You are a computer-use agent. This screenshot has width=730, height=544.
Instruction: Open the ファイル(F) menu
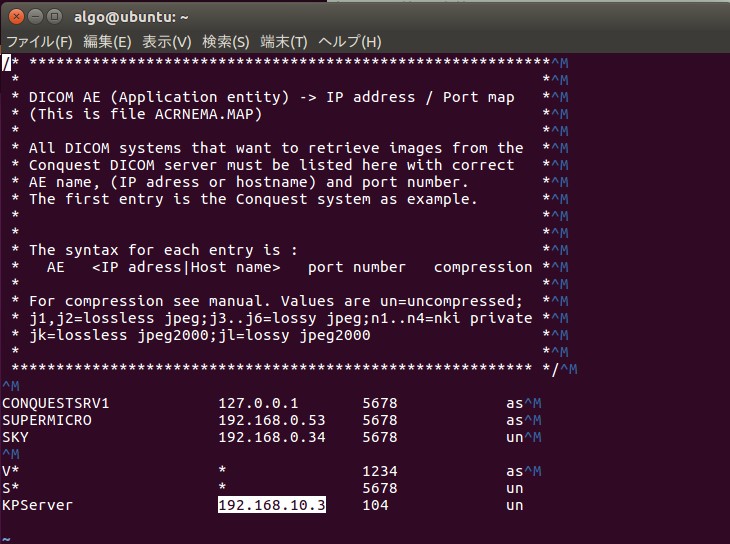(x=39, y=42)
